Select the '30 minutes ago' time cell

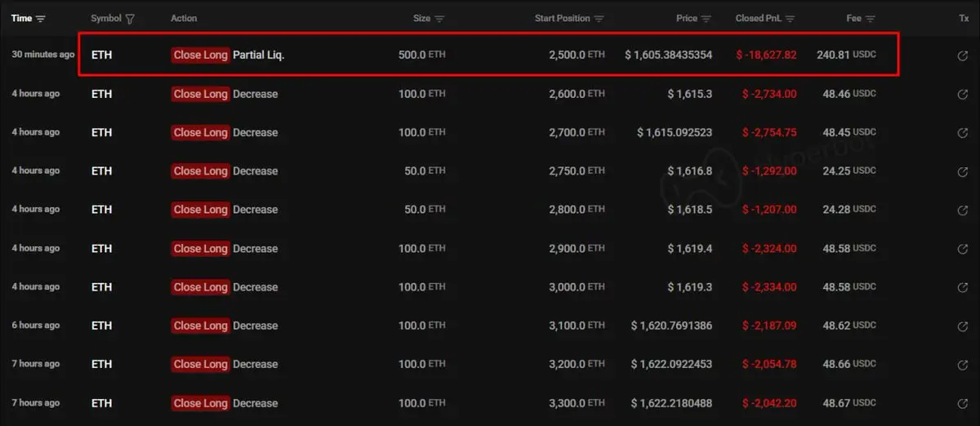pos(42,55)
